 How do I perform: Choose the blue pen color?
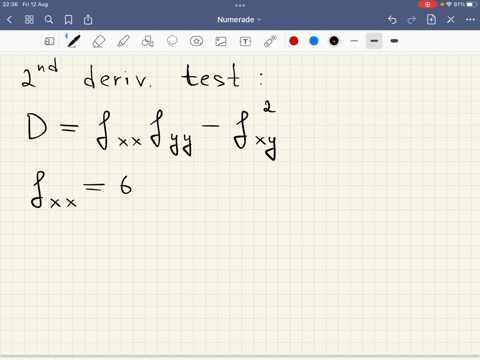314,41
